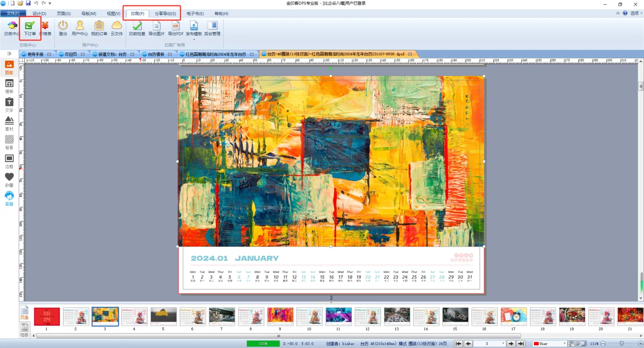Open the User color profile dropdown

coord(564,344)
